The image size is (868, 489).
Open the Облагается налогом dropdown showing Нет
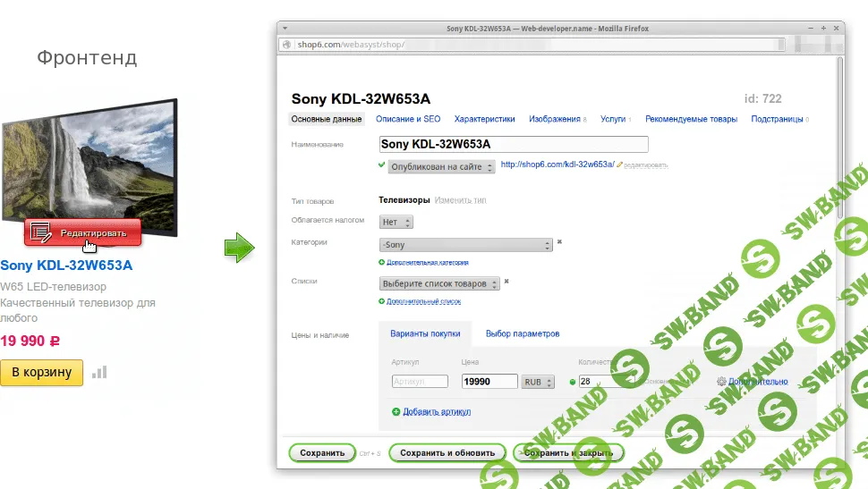[x=396, y=222]
